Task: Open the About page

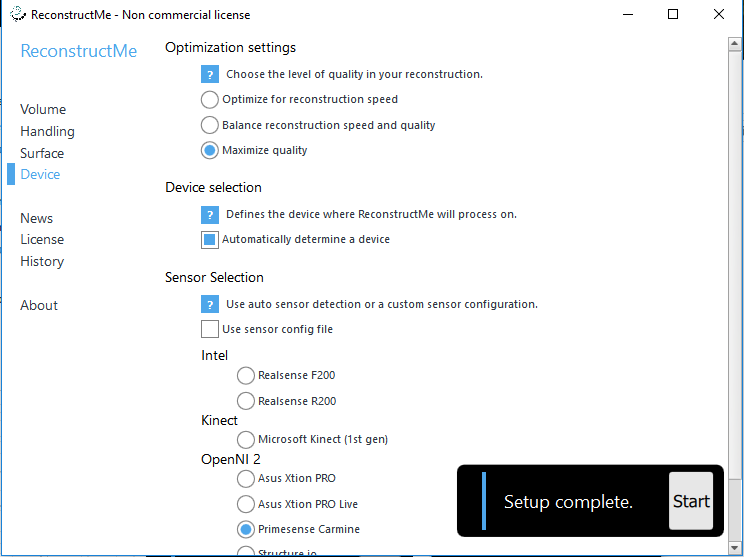Action: pyautogui.click(x=39, y=305)
